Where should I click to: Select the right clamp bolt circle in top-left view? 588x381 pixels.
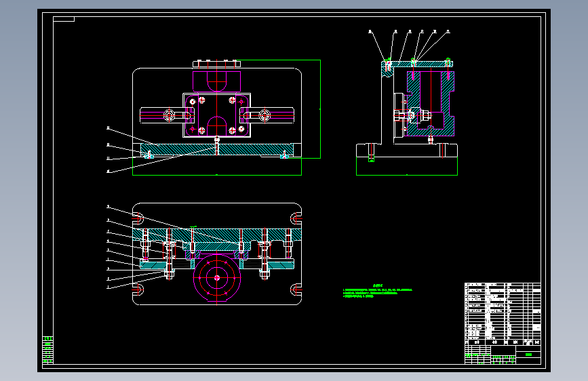pos(264,115)
